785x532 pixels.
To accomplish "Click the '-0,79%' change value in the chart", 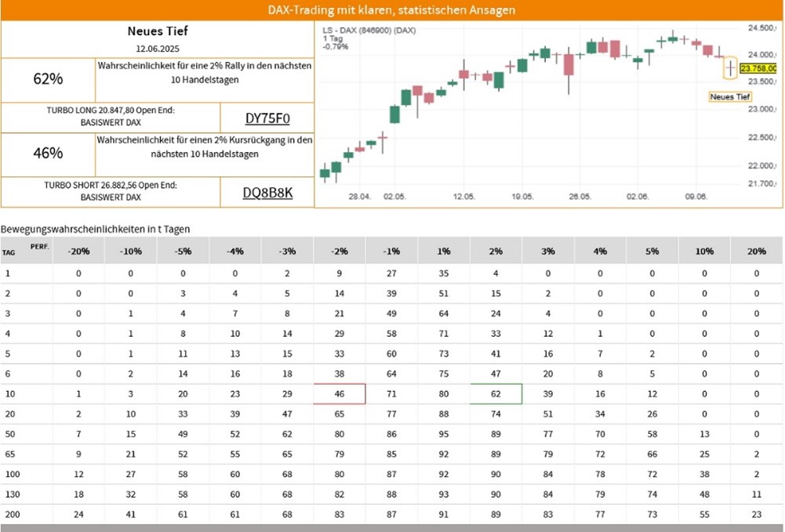I will 335,47.
